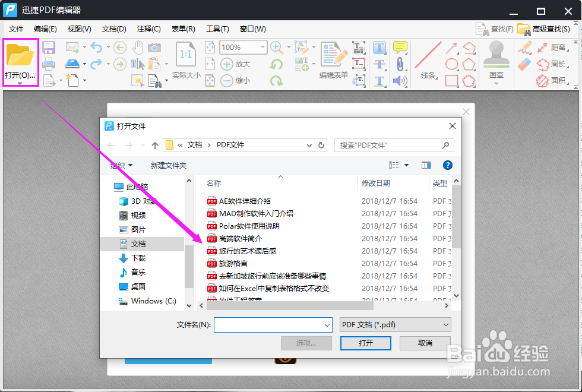This screenshot has width=582, height=392.
Task: Expand the arrow below Open (打开) button
Action: 20,84
